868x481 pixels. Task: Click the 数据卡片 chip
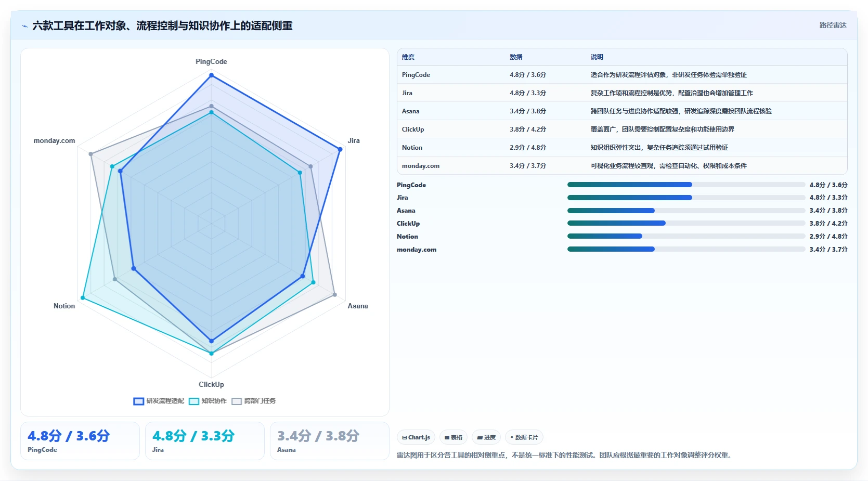524,437
